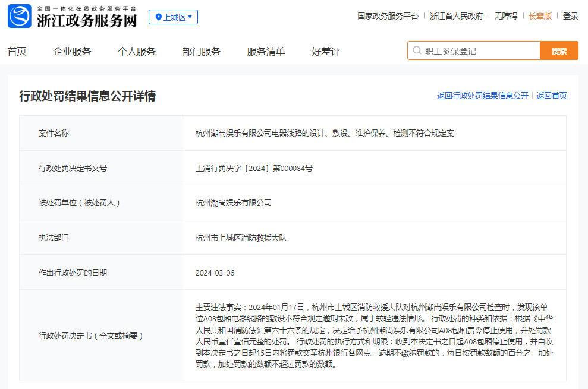Open 好差评 menu item
This screenshot has width=588, height=389.
(326, 51)
